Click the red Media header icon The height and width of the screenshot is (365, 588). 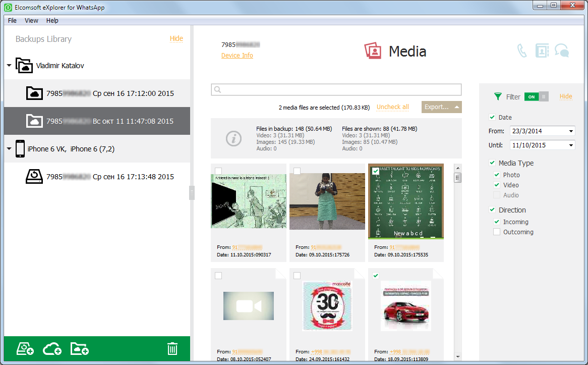click(374, 50)
